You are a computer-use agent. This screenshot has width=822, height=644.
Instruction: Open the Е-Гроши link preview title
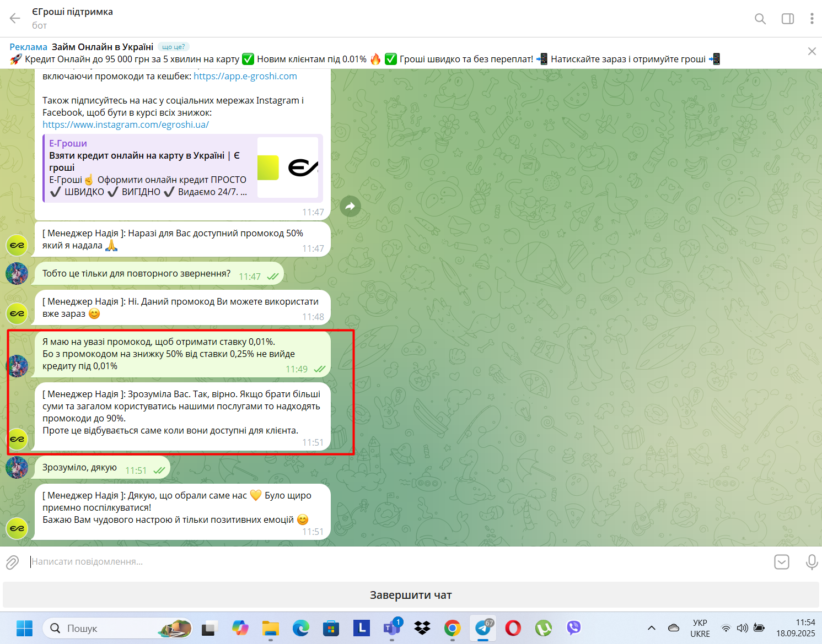68,143
